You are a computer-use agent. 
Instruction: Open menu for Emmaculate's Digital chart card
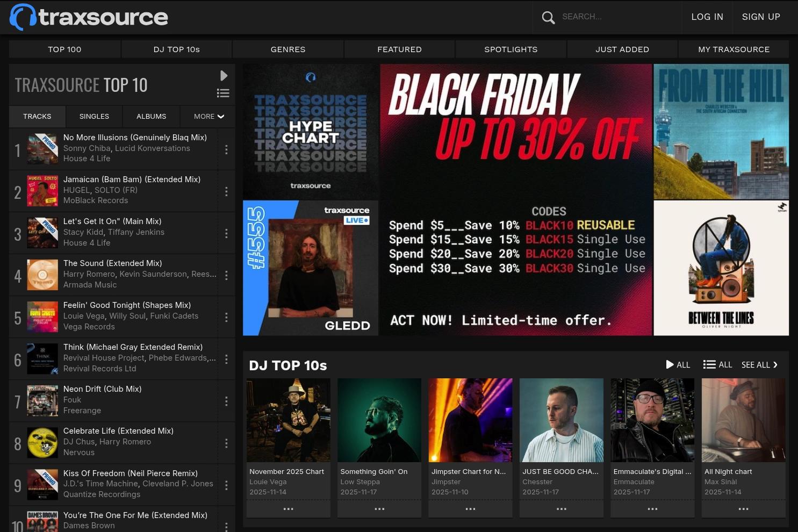(x=652, y=509)
